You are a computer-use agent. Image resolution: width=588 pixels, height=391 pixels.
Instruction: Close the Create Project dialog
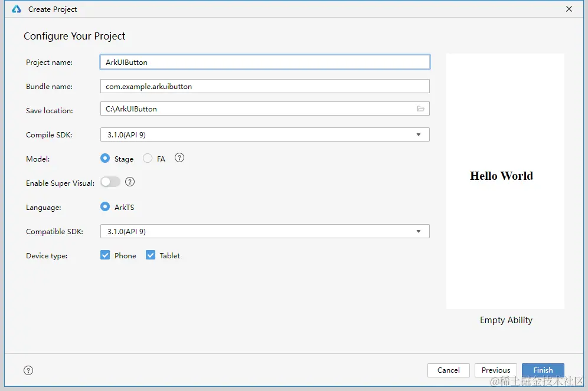[x=569, y=9]
